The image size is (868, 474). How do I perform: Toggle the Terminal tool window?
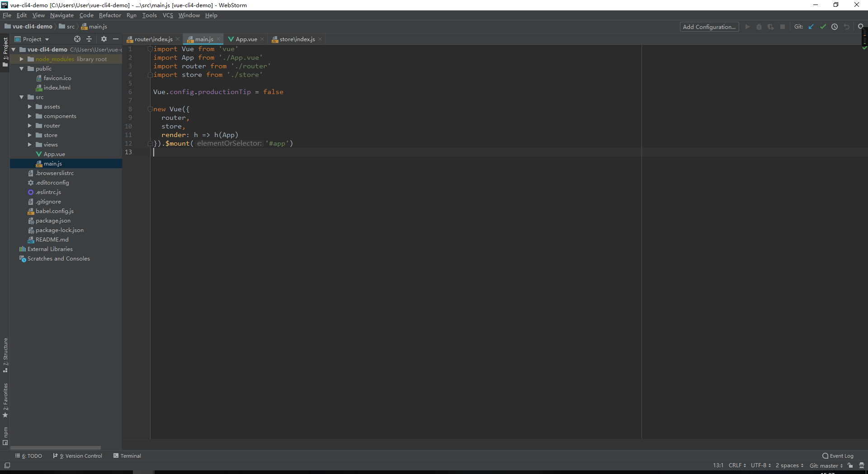tap(127, 456)
